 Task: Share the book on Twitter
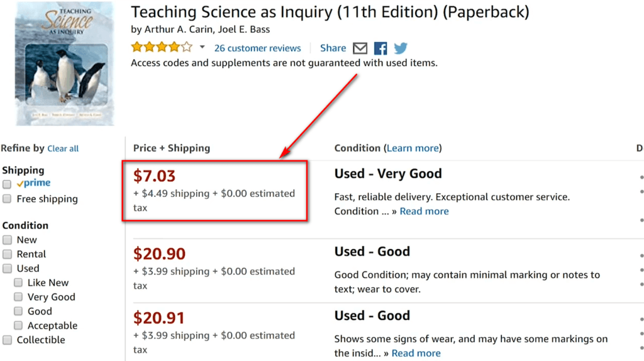401,48
